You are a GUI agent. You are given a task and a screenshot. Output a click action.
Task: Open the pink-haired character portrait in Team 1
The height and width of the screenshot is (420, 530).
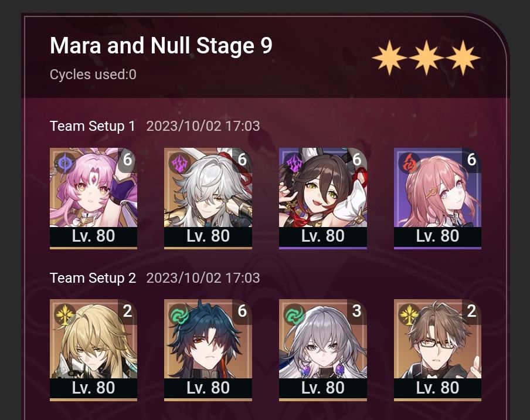coord(93,198)
